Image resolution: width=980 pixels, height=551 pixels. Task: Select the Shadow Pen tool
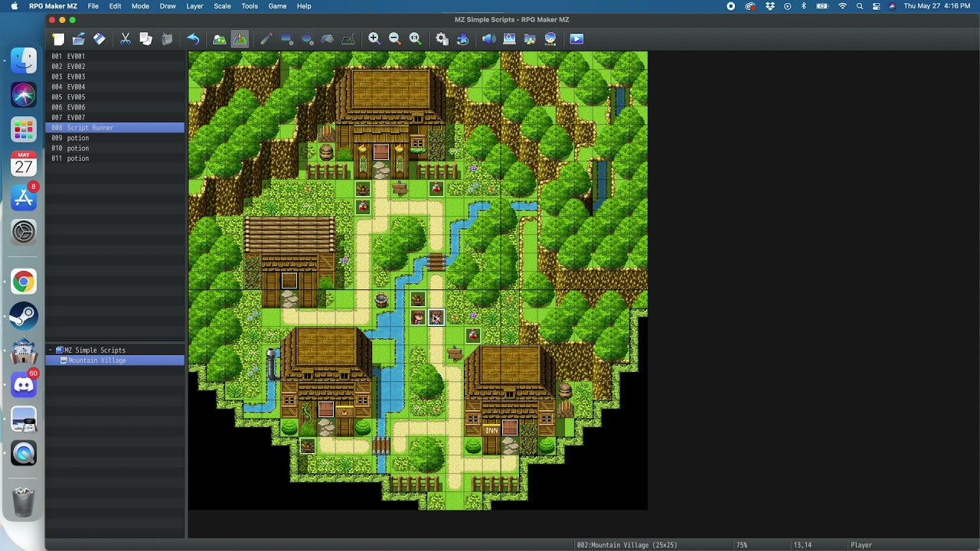(x=348, y=39)
